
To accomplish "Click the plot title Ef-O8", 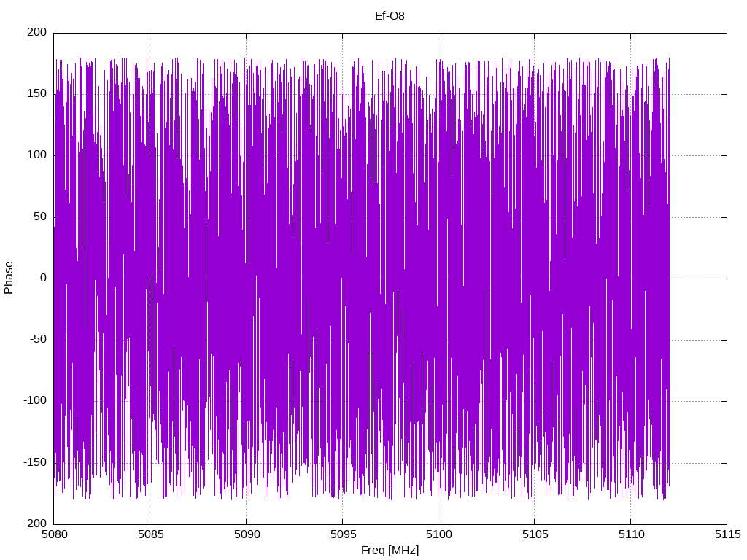I will (x=390, y=16).
